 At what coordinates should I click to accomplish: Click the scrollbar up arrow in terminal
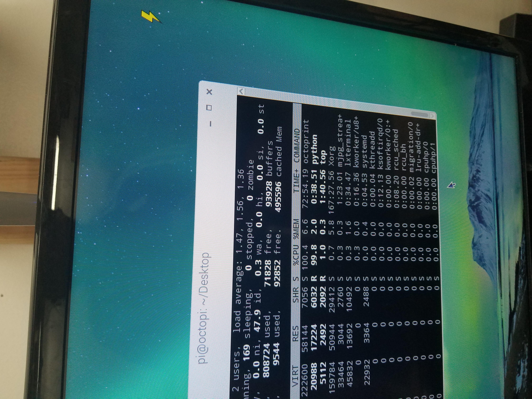(241, 91)
